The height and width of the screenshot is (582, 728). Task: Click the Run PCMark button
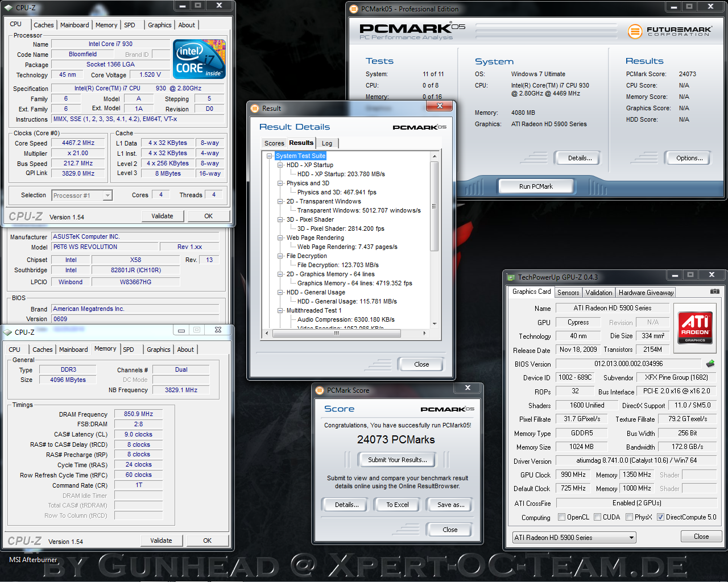coord(536,186)
